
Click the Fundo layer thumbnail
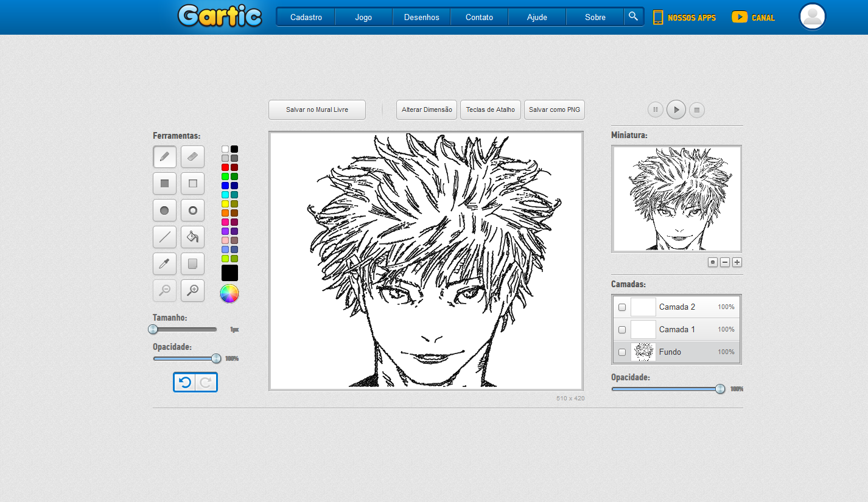(x=643, y=352)
